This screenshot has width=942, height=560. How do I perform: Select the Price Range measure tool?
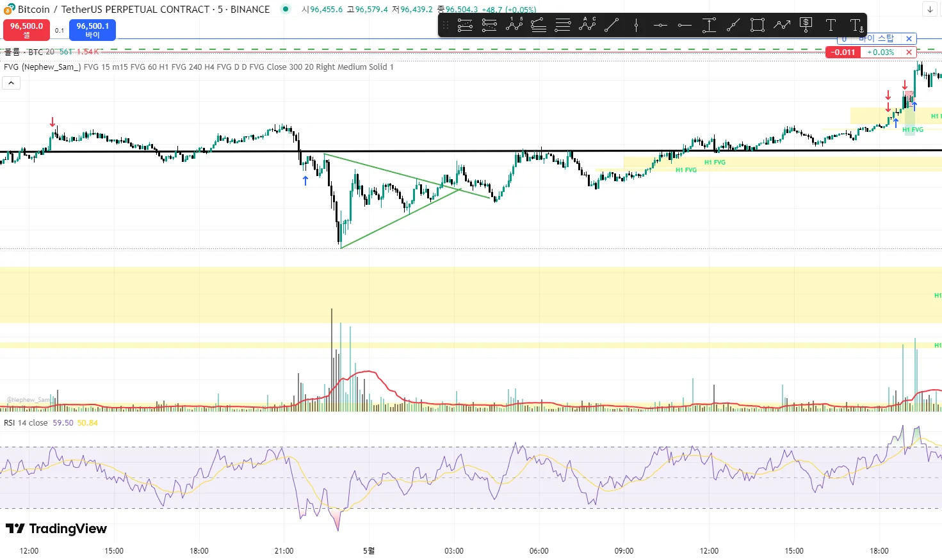(x=709, y=26)
